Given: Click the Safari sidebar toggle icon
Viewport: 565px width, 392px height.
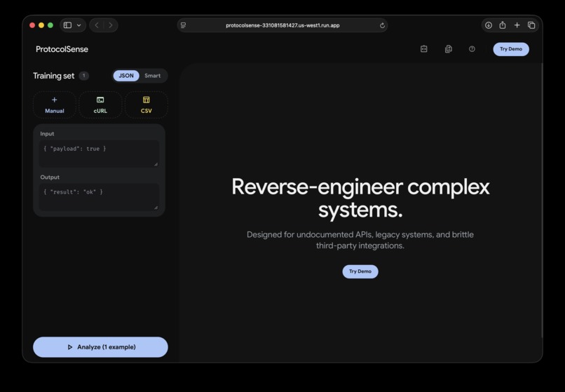Looking at the screenshot, I should click(67, 25).
